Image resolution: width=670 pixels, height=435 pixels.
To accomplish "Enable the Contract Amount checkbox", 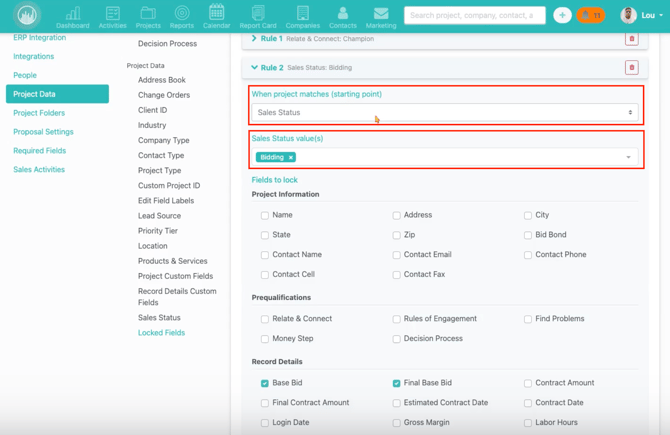I will coord(528,383).
